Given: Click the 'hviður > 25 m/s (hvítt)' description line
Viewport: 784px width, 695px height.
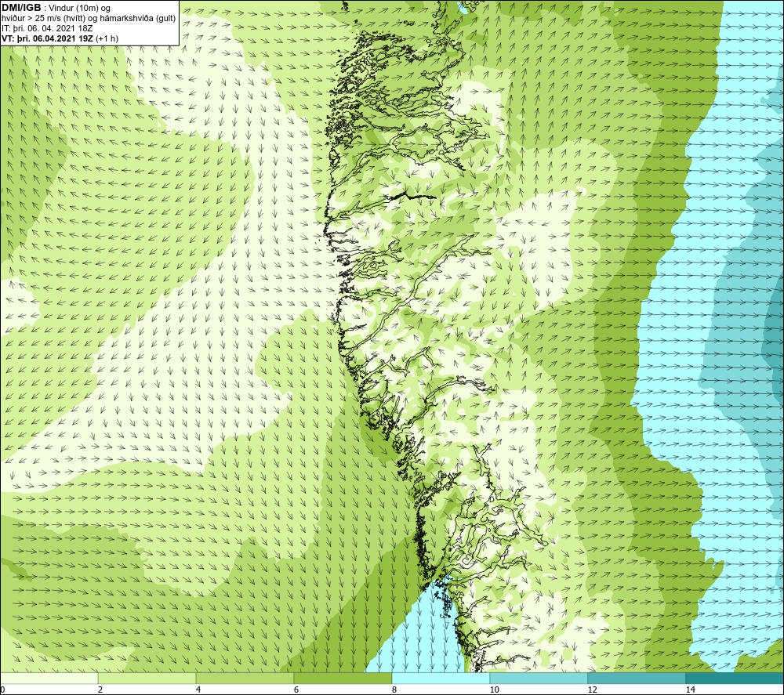Looking at the screenshot, I should 89,19.
